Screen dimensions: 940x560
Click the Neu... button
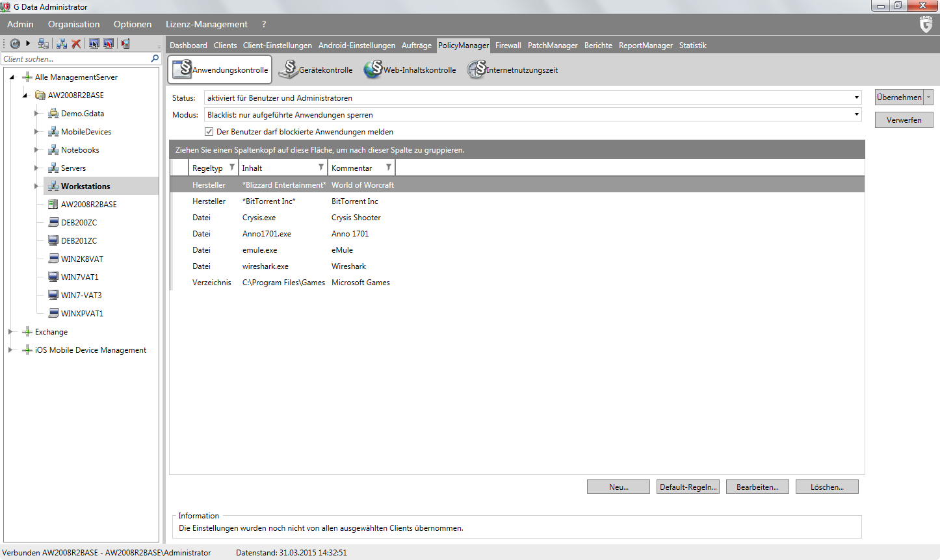(618, 487)
